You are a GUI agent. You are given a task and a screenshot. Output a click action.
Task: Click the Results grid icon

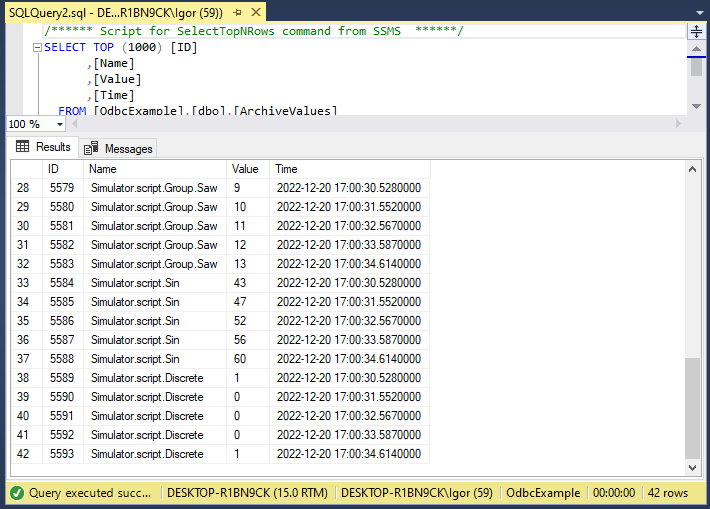[23, 147]
